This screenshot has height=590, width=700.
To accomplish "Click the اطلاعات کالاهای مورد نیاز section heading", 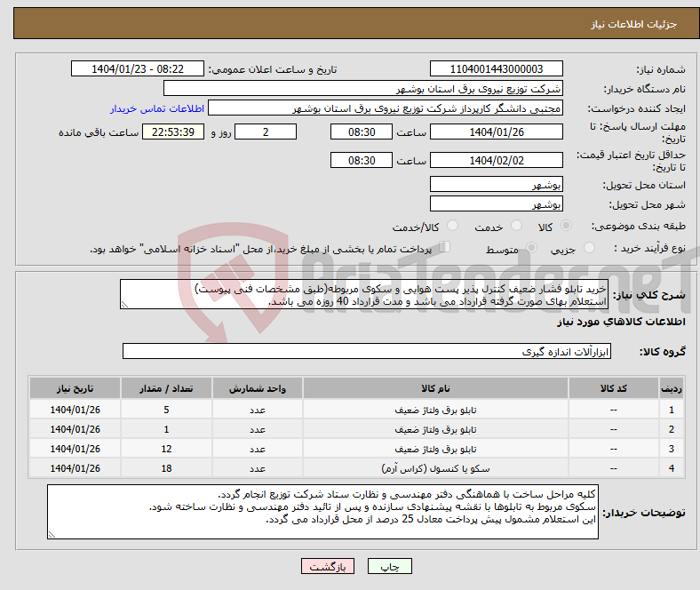I will [x=621, y=322].
